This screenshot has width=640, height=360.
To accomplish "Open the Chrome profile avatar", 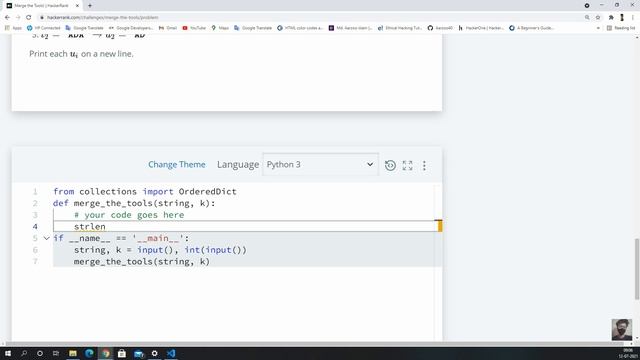I will tap(622, 18).
